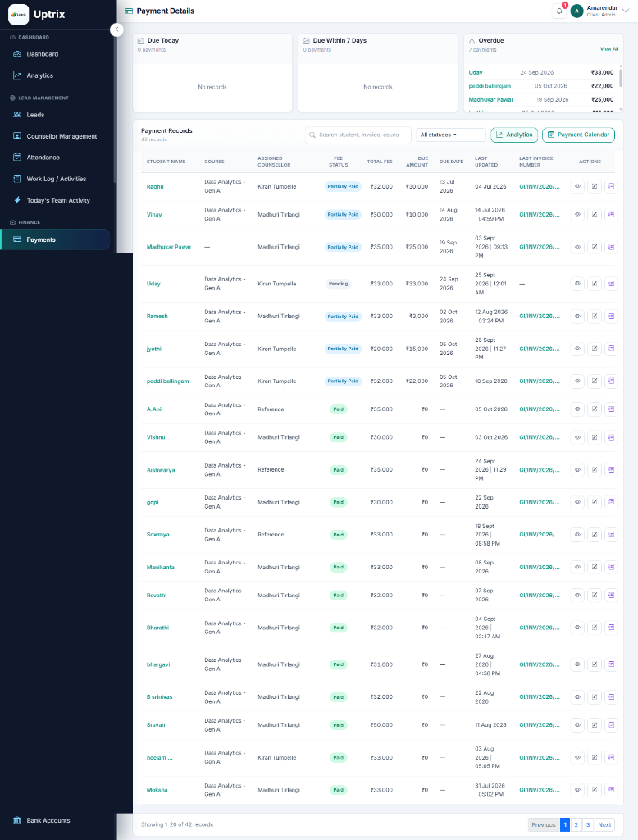View Uday's payment record (eye icon)
This screenshot has height=840, width=638.
(x=577, y=284)
